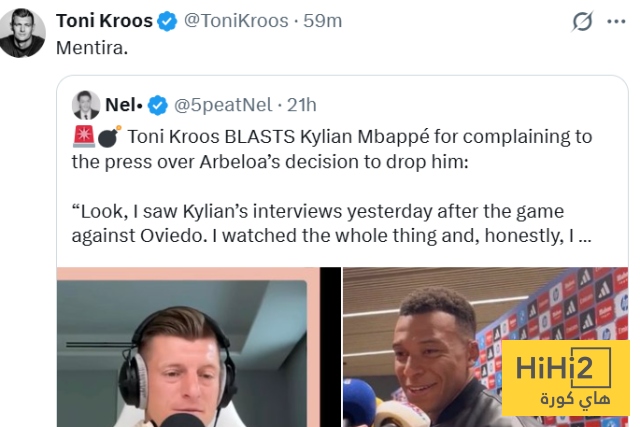Open the Mbappé press interview image
The height and width of the screenshot is (427, 640).
(x=485, y=347)
